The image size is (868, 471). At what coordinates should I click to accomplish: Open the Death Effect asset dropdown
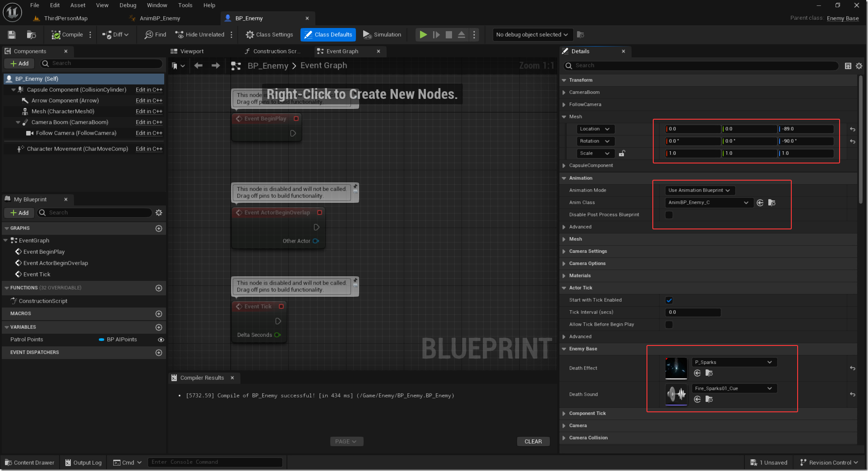pyautogui.click(x=734, y=362)
